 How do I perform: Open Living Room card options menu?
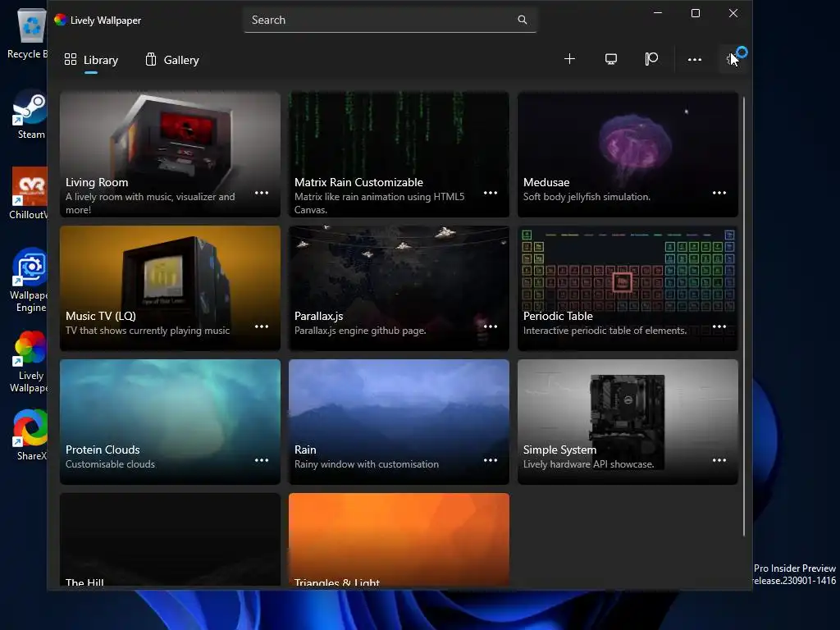262,193
